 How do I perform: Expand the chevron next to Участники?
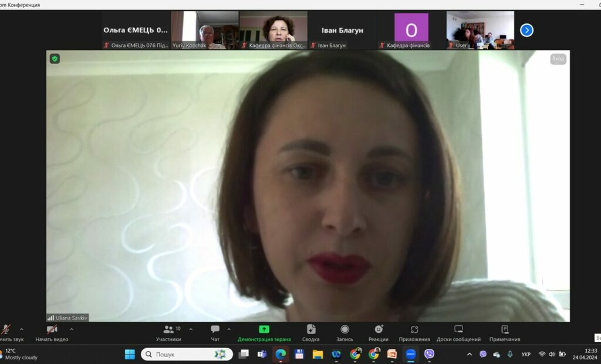pyautogui.click(x=191, y=329)
